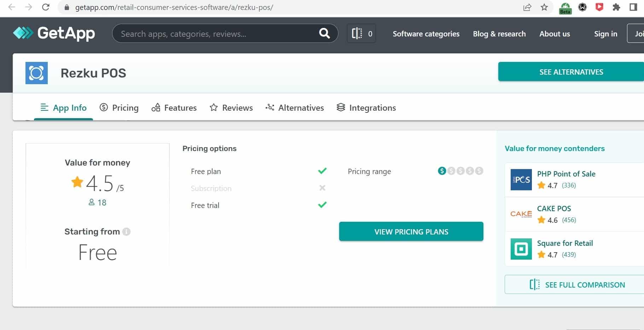
Task: Click the SEE ALTERNATIVES button
Action: tap(571, 72)
